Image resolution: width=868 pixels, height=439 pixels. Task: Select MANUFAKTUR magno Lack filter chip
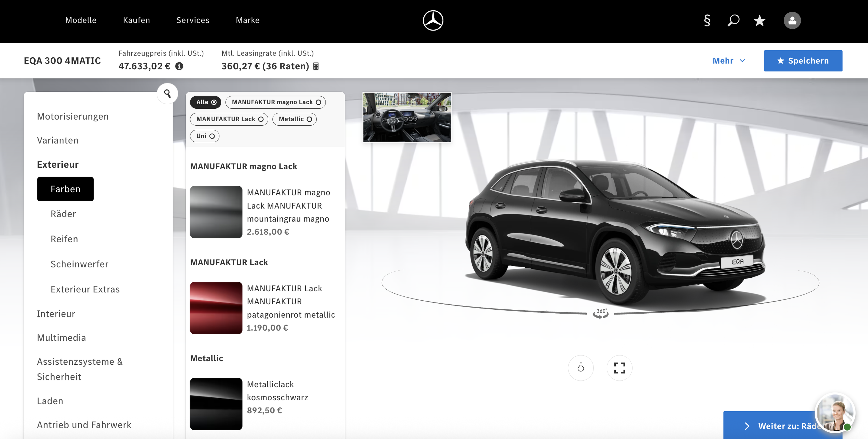tap(275, 102)
